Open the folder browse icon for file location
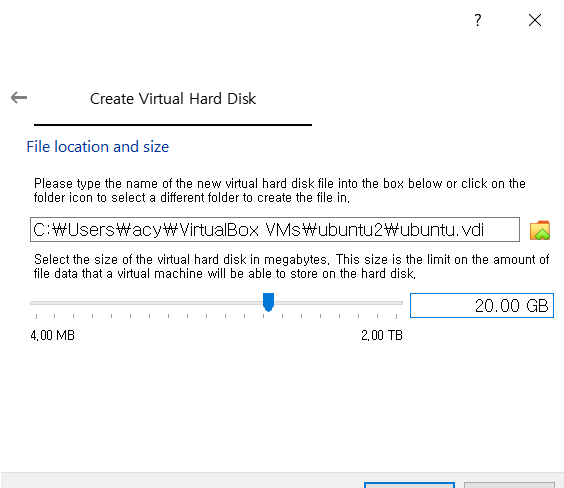 tap(540, 230)
